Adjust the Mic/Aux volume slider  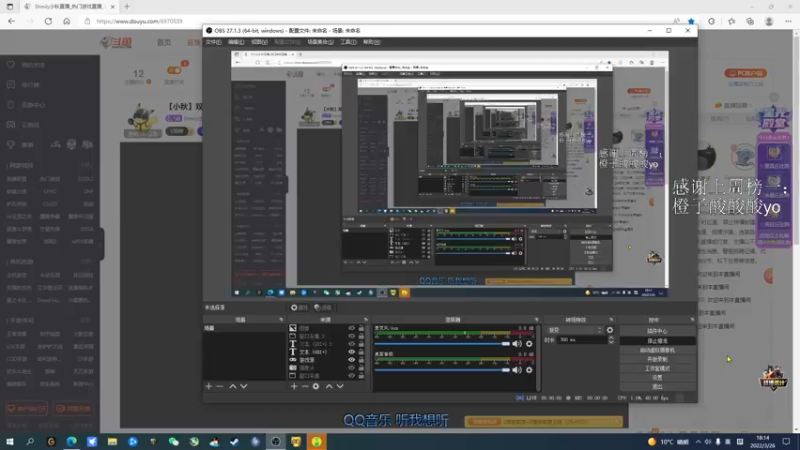(442, 344)
